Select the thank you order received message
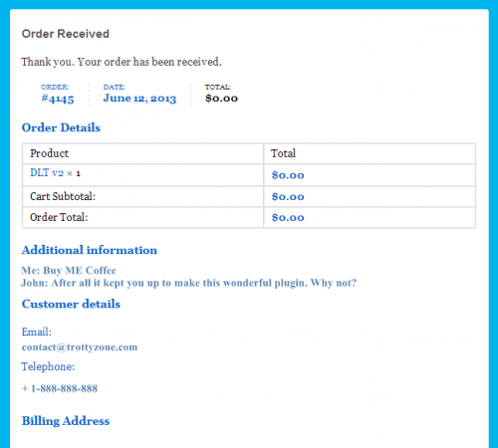 122,62
